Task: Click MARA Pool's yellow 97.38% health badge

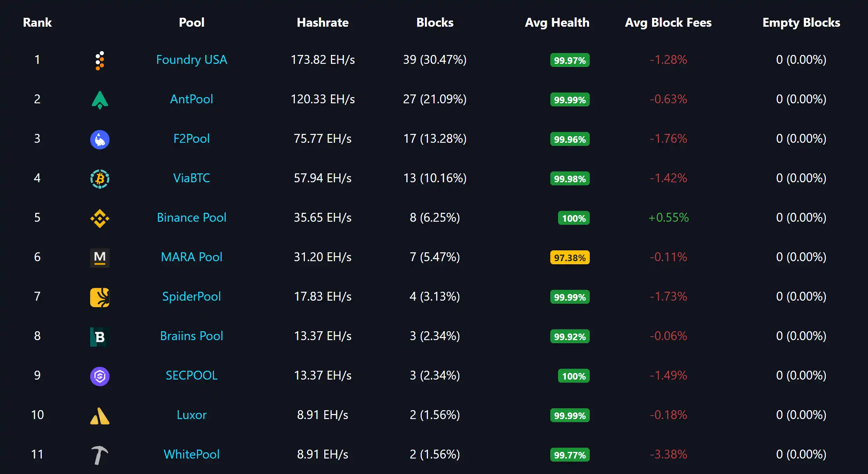Action: 570,258
